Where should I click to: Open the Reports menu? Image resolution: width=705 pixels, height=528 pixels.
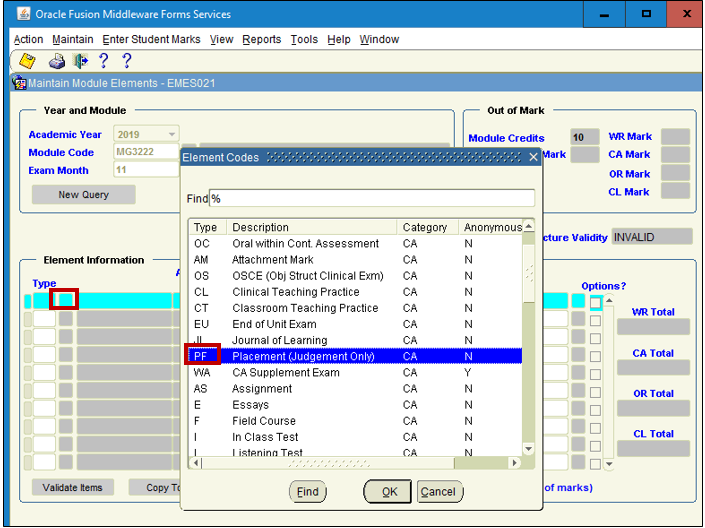click(261, 40)
